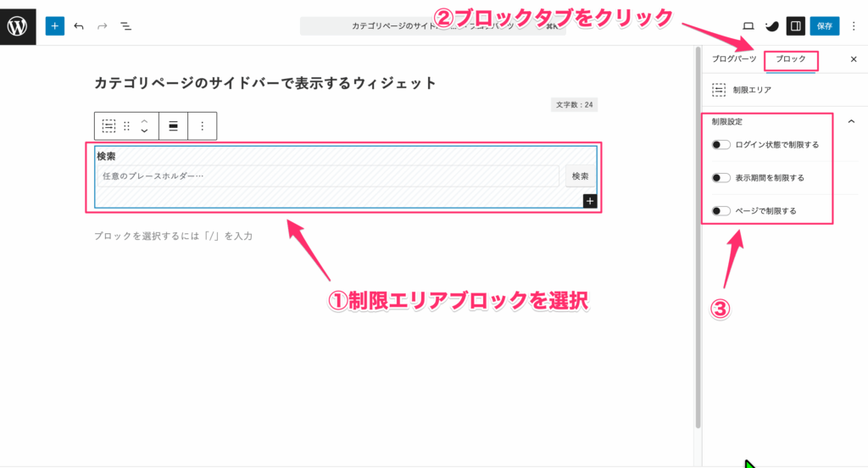This screenshot has width=868, height=468.
Task: Move block up with the up chevron
Action: (x=144, y=121)
